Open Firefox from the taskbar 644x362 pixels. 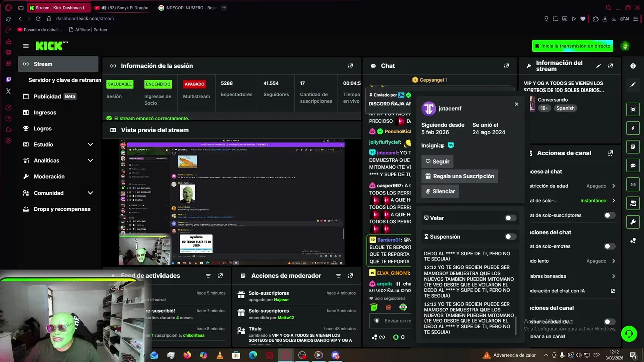(x=187, y=355)
